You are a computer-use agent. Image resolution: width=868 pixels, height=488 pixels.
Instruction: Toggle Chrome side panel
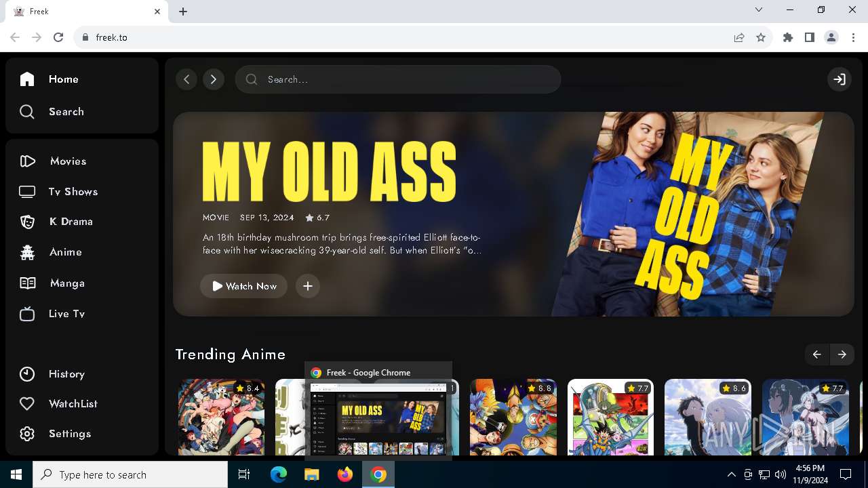coord(810,37)
